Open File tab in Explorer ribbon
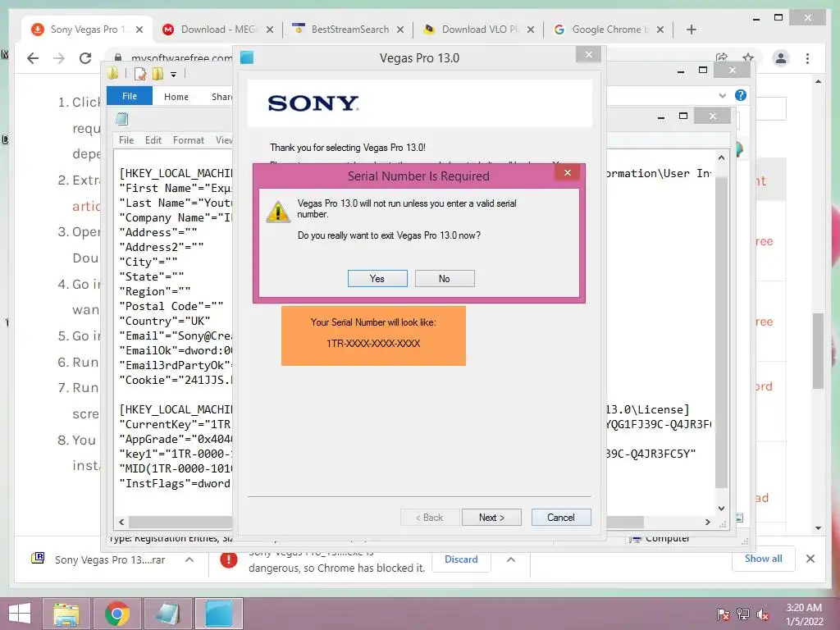The image size is (840, 630). tap(130, 96)
